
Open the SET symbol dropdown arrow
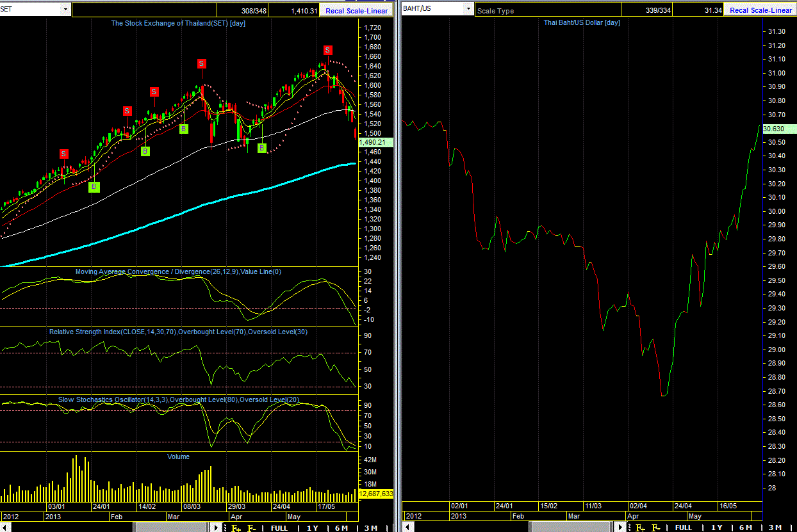click(65, 10)
